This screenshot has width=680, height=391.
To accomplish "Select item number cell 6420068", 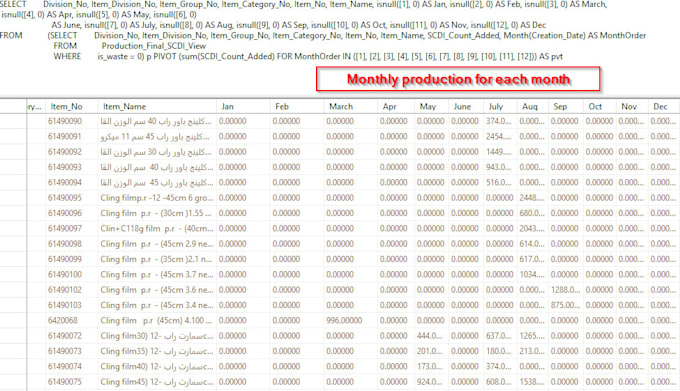I will point(63,321).
